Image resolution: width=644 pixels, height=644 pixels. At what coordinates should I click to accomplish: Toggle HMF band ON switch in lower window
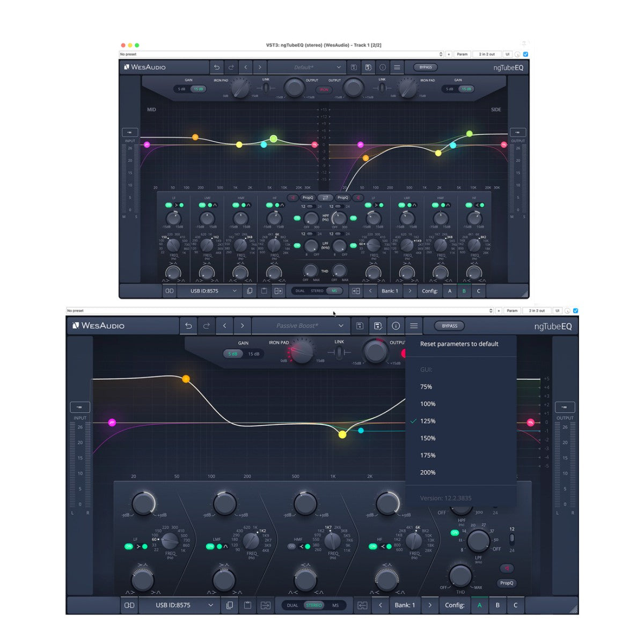click(291, 546)
